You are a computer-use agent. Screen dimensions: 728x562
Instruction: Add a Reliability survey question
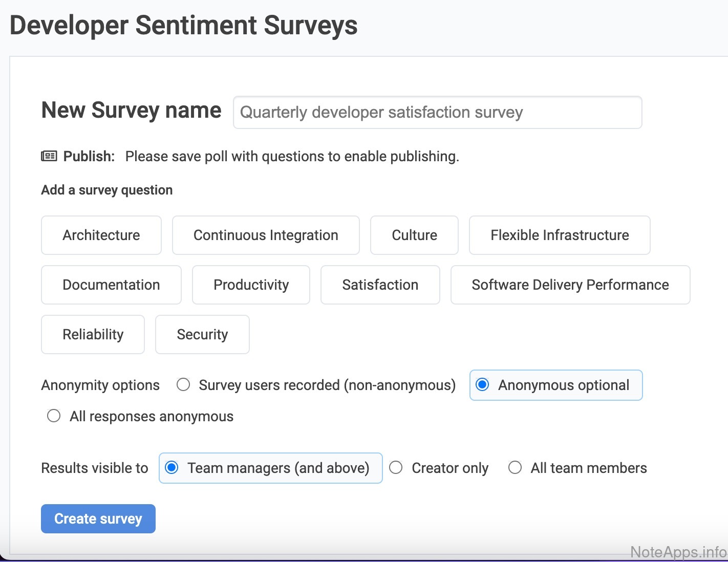[x=93, y=335]
